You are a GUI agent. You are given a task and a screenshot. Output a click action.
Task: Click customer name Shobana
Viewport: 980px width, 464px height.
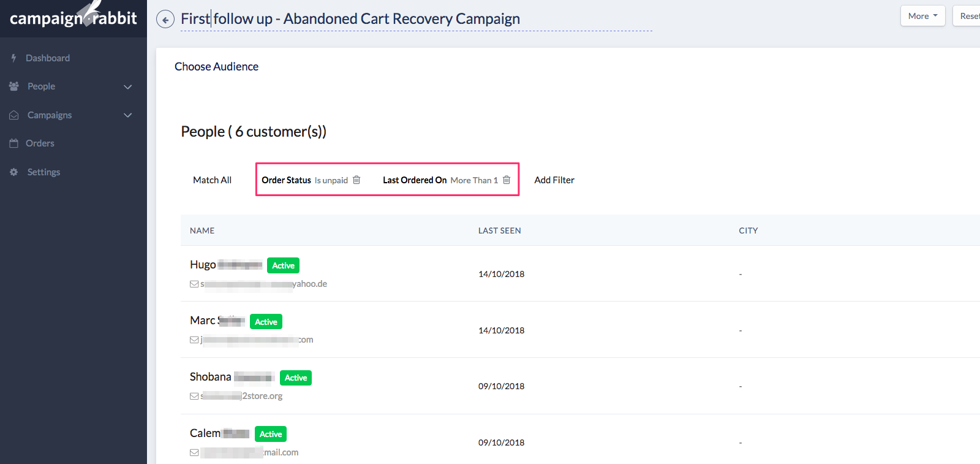click(211, 377)
